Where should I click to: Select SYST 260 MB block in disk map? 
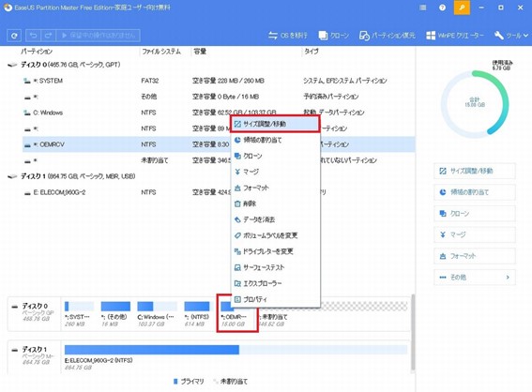coord(79,314)
